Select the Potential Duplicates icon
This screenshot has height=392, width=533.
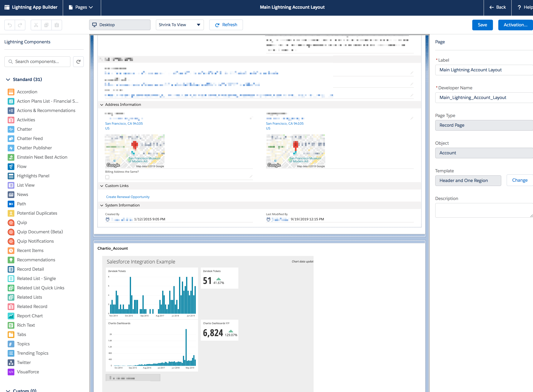pyautogui.click(x=11, y=213)
